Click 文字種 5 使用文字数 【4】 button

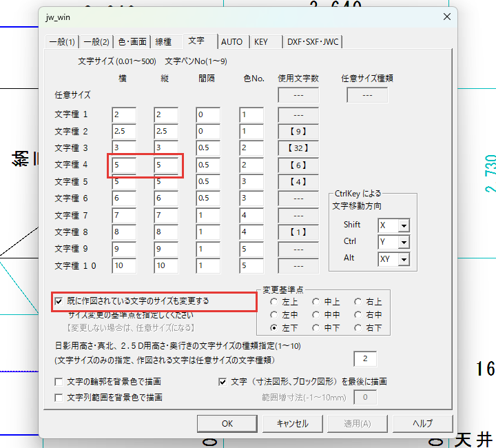[x=298, y=182]
